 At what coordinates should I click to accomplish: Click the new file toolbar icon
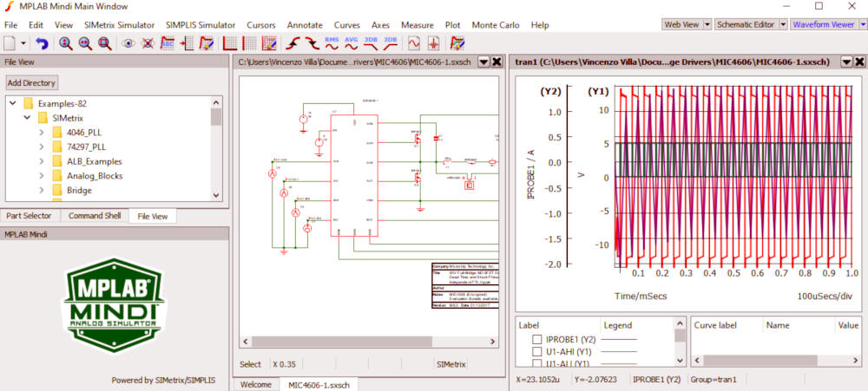[x=9, y=42]
